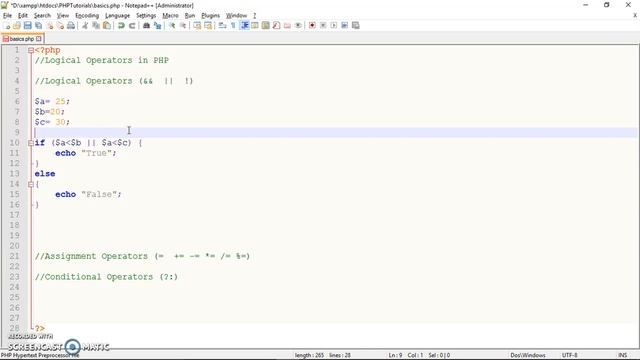Screen dimensions: 640x360
Task: Click the length : 265 status entry
Action: coord(309,355)
